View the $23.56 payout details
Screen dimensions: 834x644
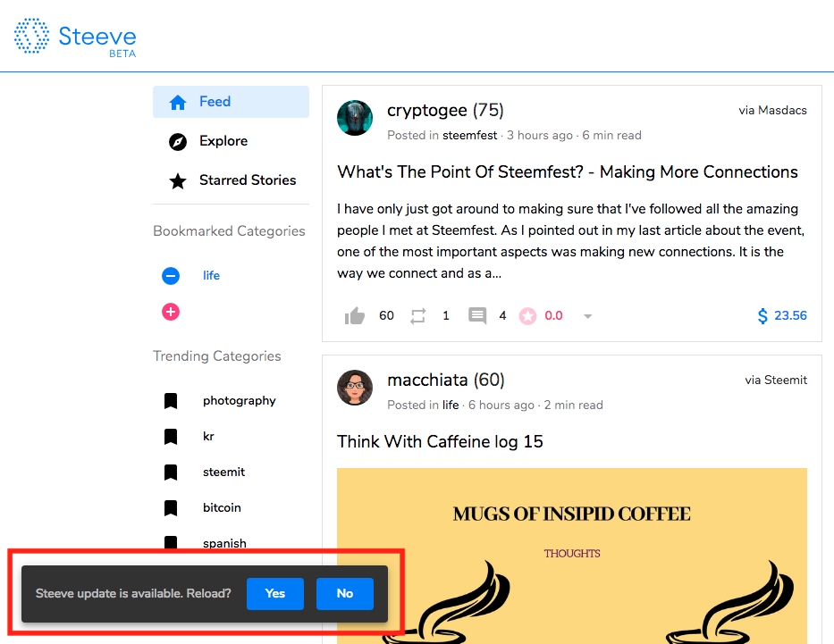point(790,315)
